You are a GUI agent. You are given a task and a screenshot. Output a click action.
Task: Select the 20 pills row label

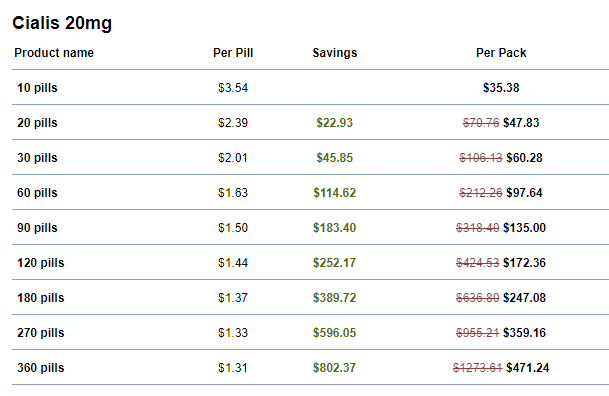(37, 123)
